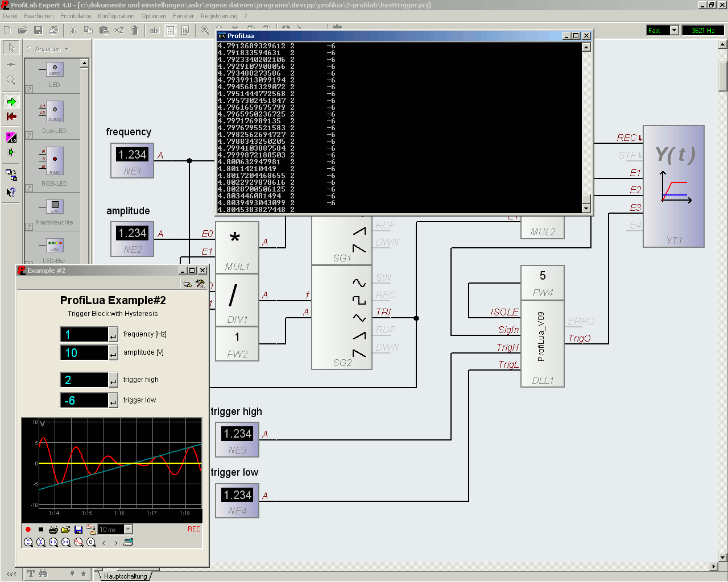Open the Bearbeiten menu
The image size is (728, 582).
click(39, 16)
